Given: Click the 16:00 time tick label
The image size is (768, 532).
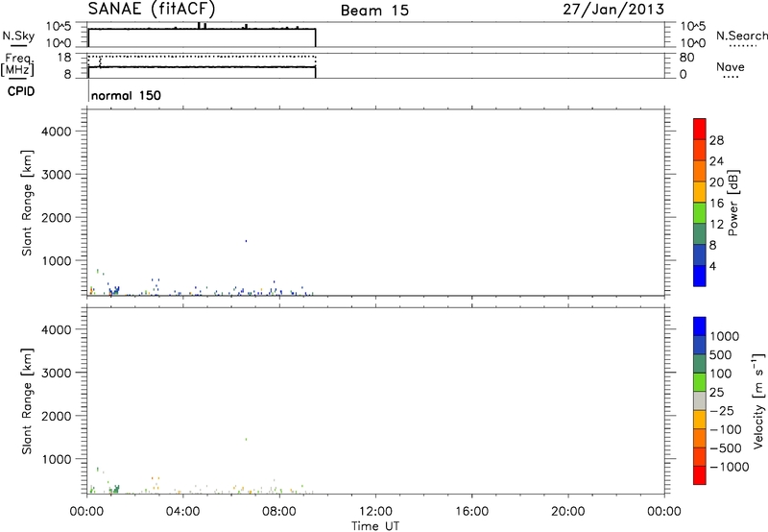Looking at the screenshot, I should click(x=471, y=512).
